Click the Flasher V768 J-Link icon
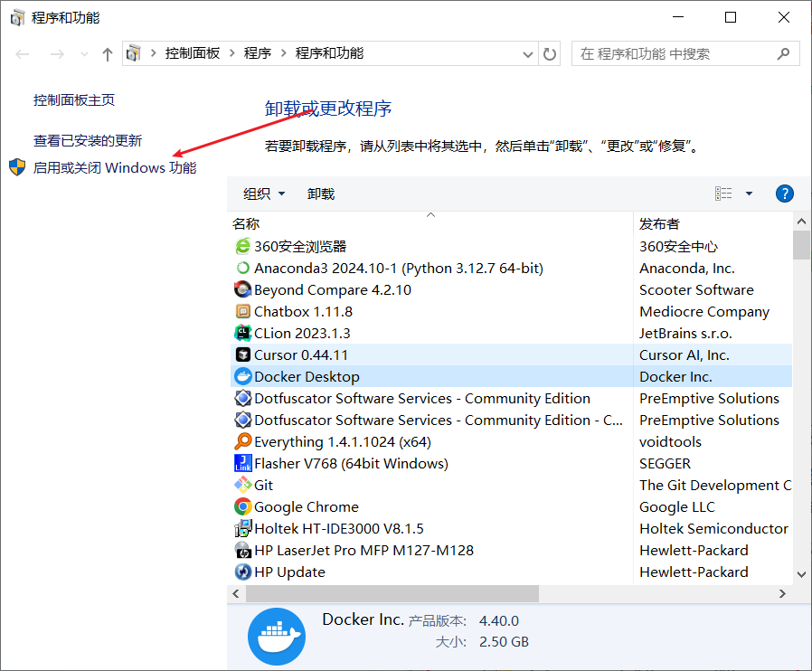 click(x=242, y=463)
